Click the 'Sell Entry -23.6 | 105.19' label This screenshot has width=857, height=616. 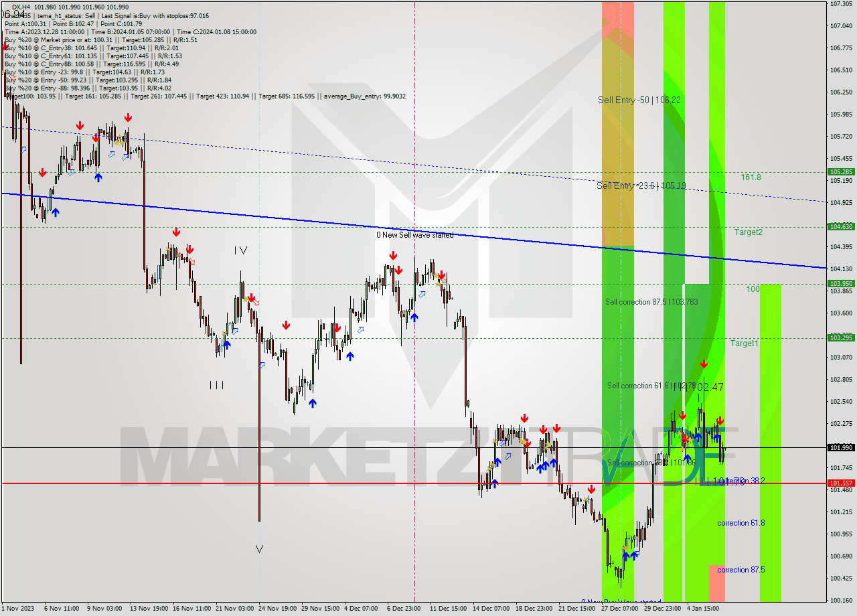pos(641,185)
